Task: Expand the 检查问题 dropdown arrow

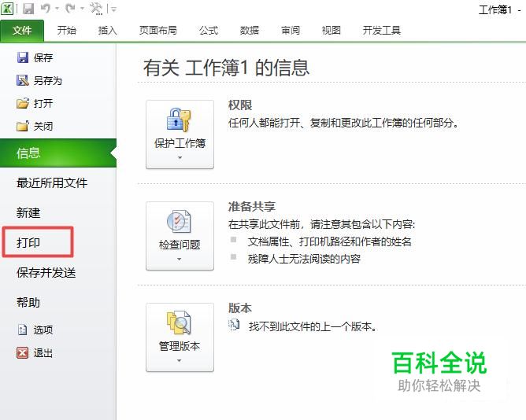Action: [x=179, y=259]
